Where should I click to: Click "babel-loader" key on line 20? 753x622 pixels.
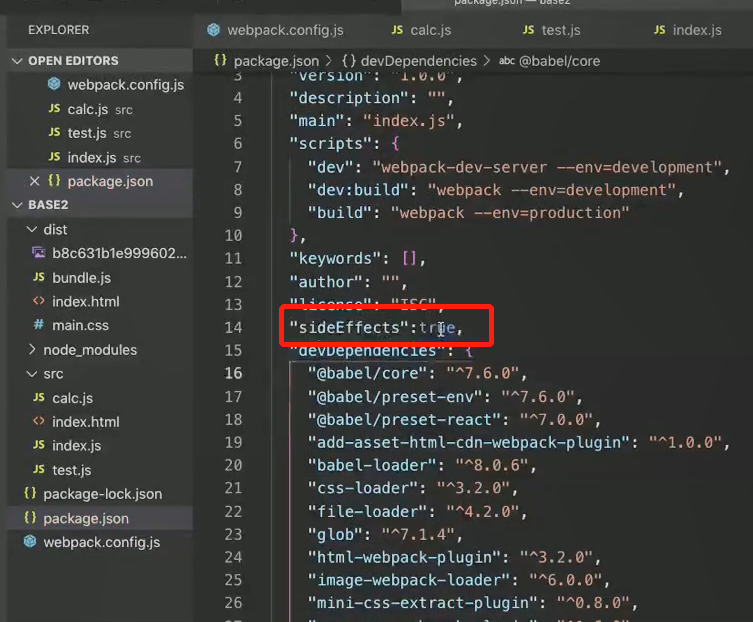tap(372, 465)
